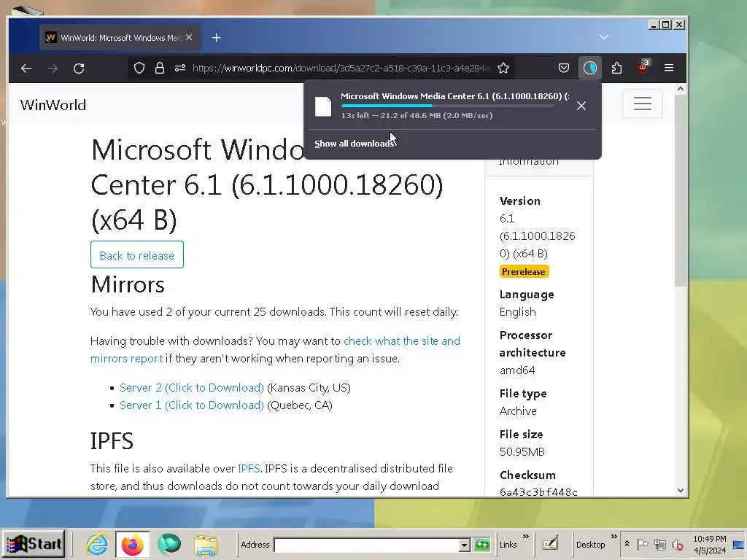
Task: Follow the IPFS link
Action: click(x=249, y=469)
